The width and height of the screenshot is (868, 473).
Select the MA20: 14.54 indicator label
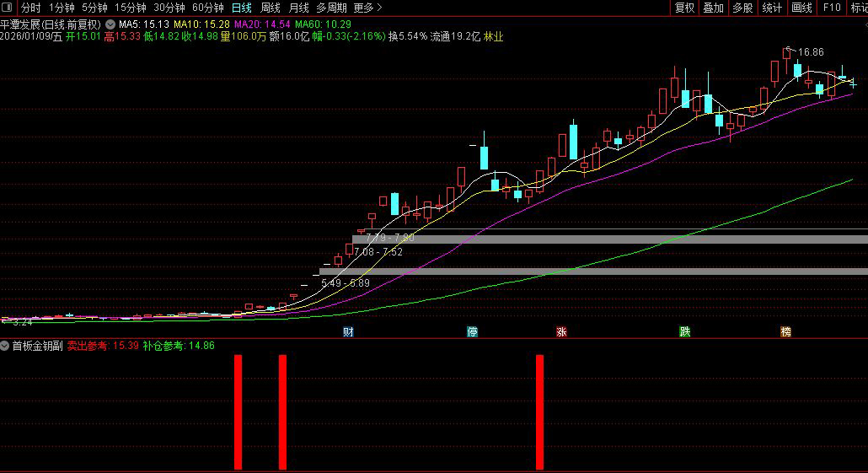(x=262, y=24)
